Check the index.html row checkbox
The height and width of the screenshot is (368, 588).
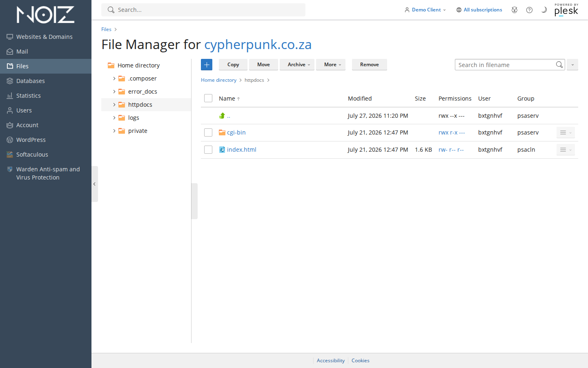208,150
